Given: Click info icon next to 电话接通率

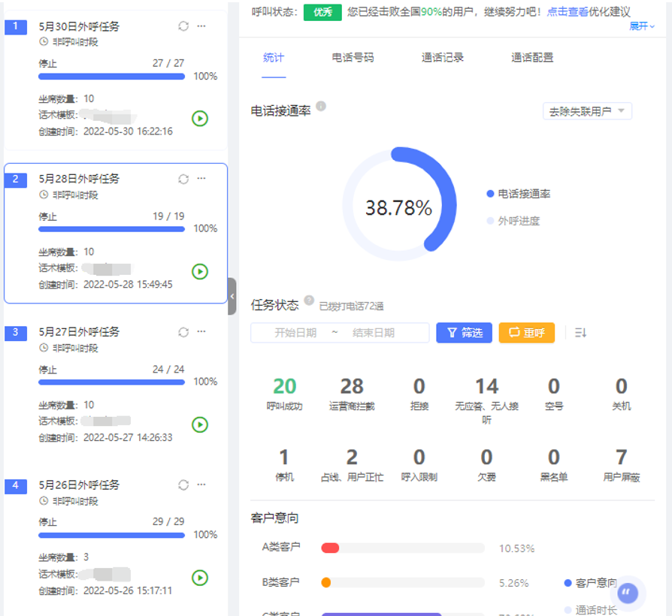Looking at the screenshot, I should click(321, 107).
